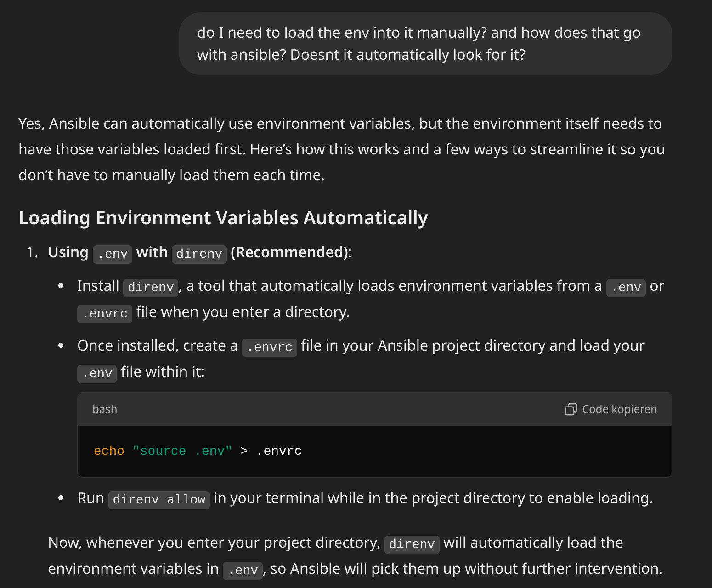Click the '.env' code tag before 'so Ansible will pick'
Screen dimensions: 712x588
[x=243, y=571]
